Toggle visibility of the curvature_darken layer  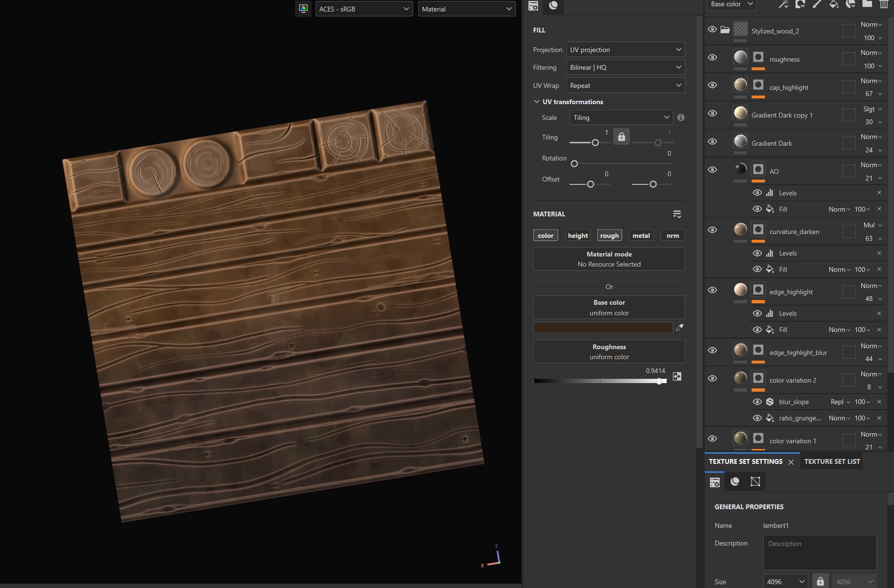[x=712, y=230]
